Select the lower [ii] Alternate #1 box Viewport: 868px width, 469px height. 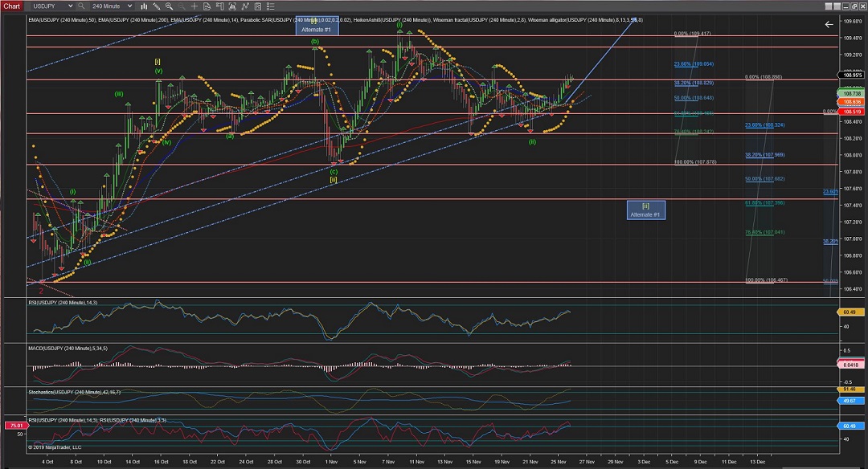tap(645, 210)
